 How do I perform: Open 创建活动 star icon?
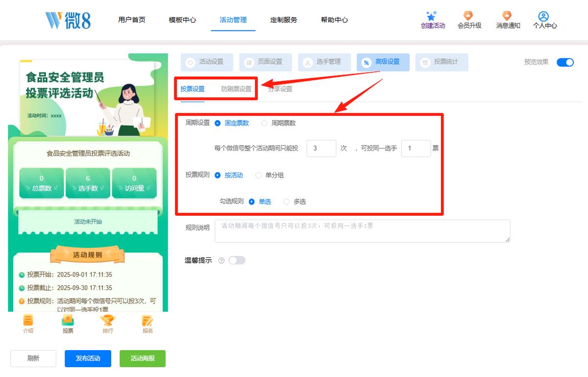pyautogui.click(x=431, y=16)
